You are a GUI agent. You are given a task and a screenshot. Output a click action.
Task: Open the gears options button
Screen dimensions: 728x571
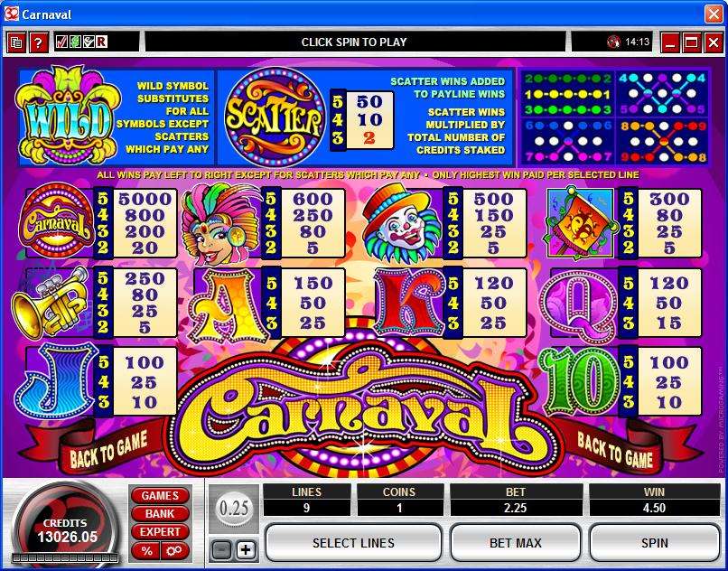[x=174, y=551]
